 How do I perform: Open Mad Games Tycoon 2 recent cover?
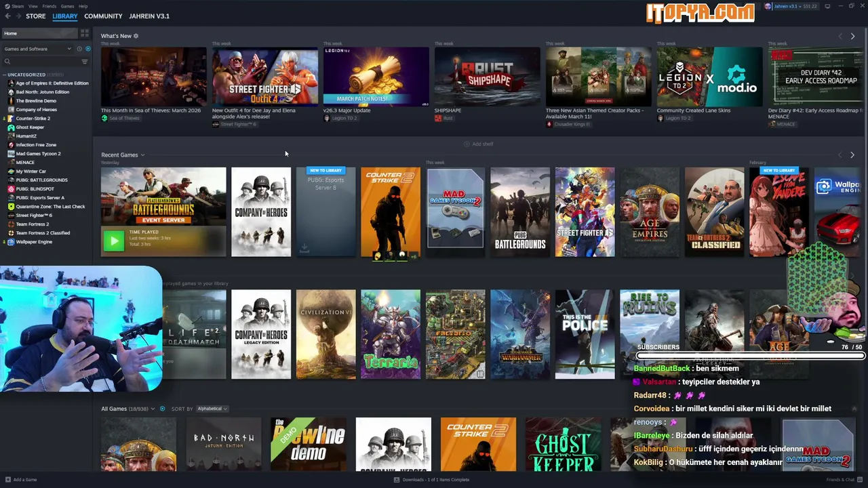click(456, 212)
